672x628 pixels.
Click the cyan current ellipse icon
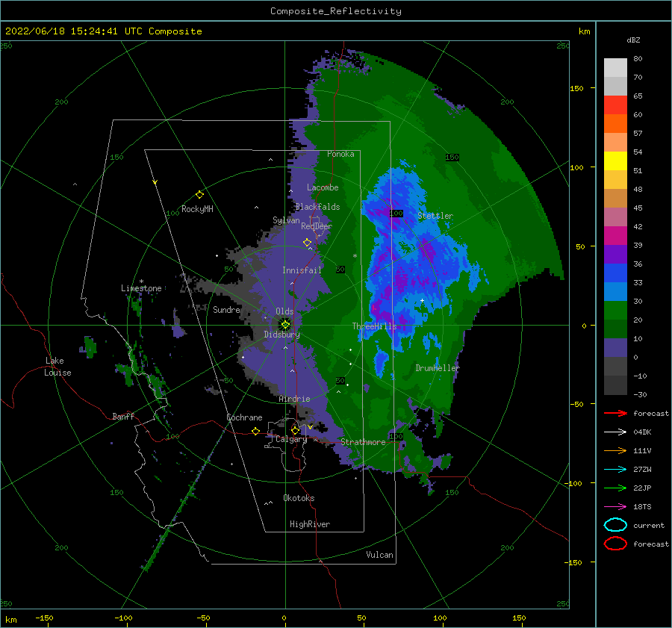tap(615, 525)
